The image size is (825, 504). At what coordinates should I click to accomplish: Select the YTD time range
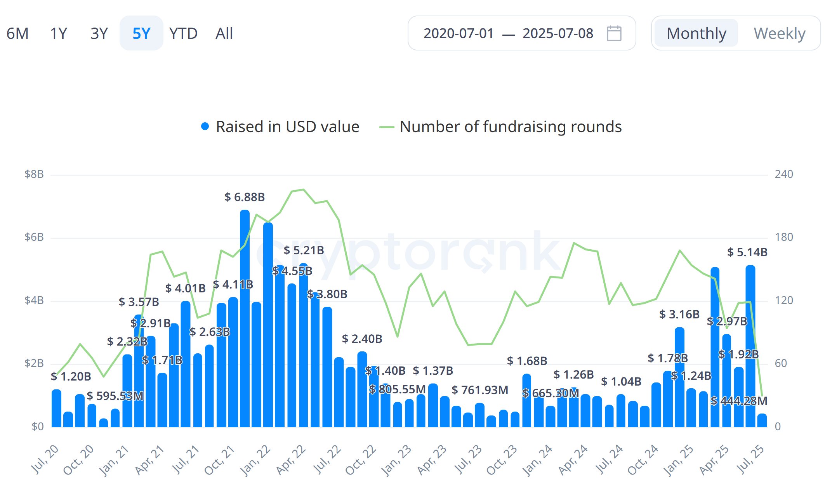(183, 33)
